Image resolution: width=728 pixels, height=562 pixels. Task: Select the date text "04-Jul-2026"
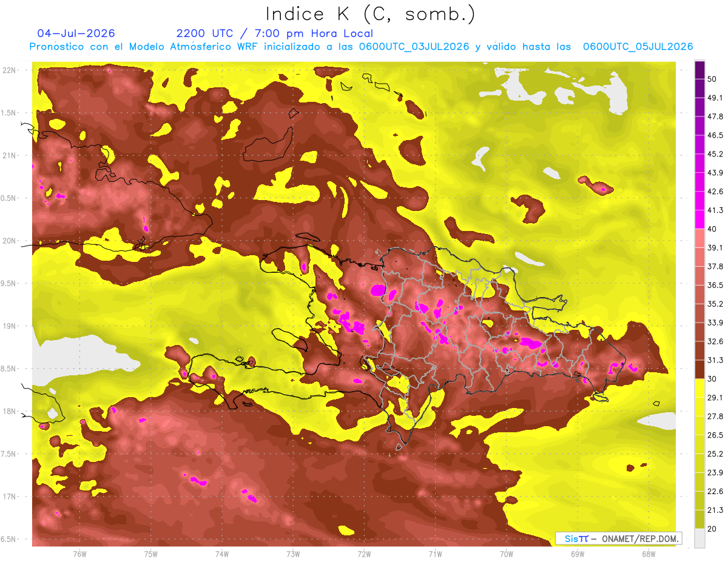[76, 33]
